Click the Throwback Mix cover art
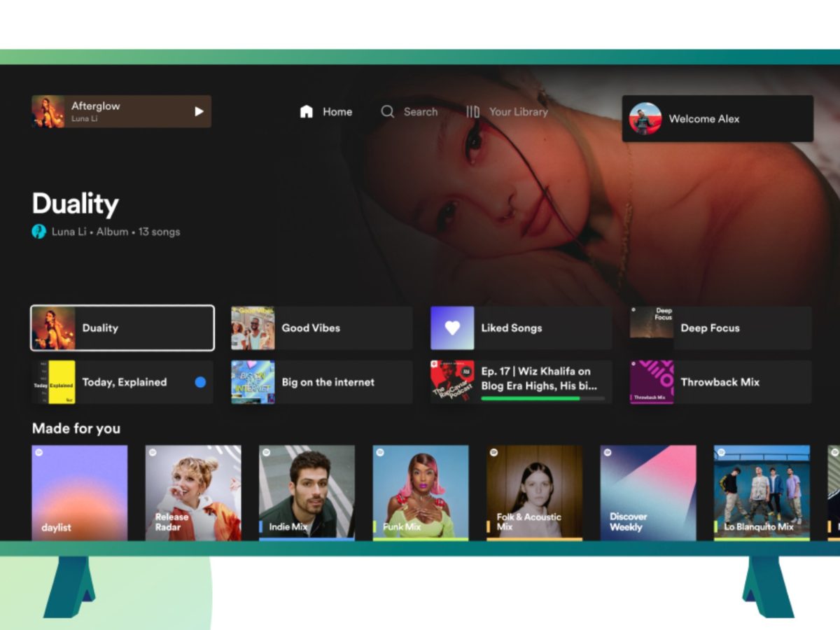This screenshot has width=840, height=630. pyautogui.click(x=652, y=382)
